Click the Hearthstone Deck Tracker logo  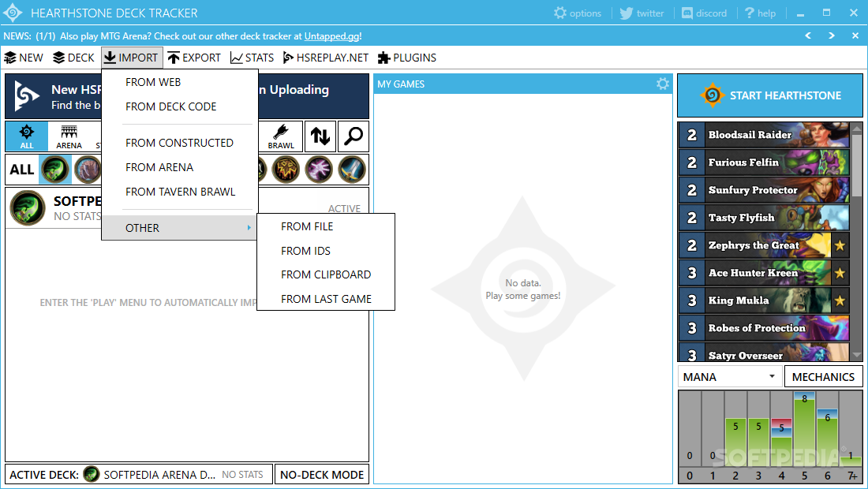coord(12,13)
